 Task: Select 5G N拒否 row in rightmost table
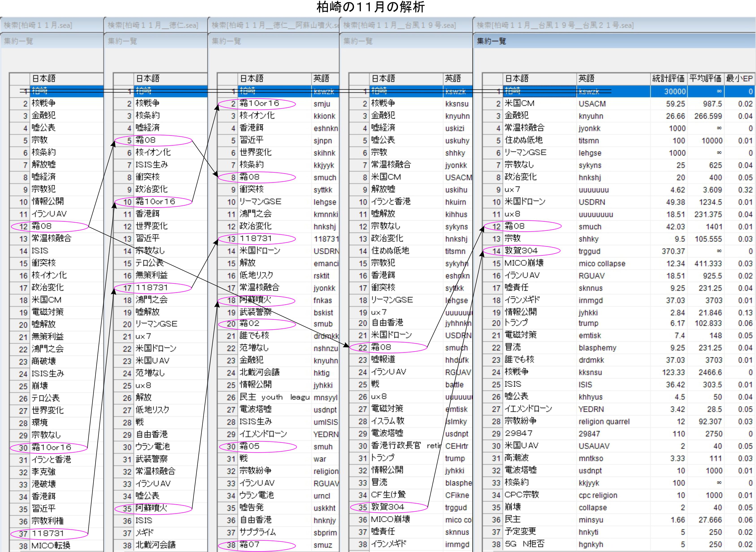[x=524, y=544]
